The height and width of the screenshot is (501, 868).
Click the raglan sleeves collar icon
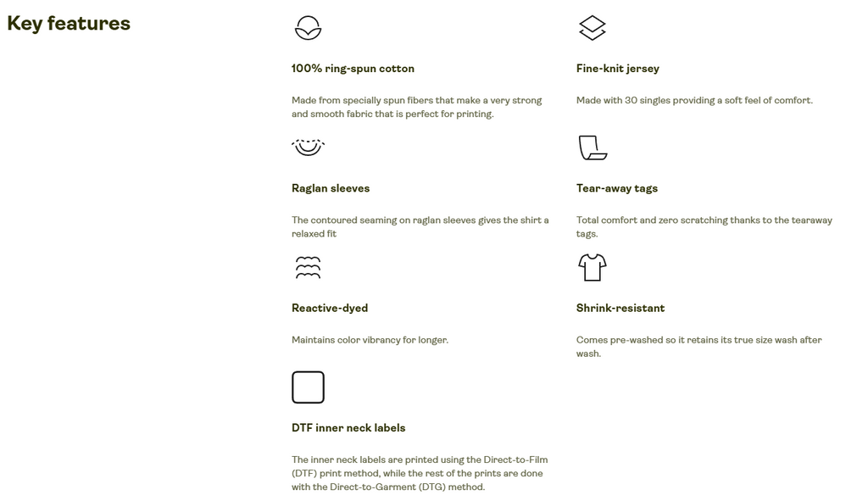(308, 148)
